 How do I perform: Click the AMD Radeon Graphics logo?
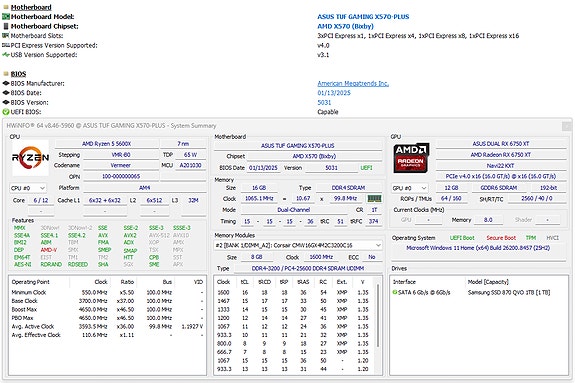pos(411,158)
